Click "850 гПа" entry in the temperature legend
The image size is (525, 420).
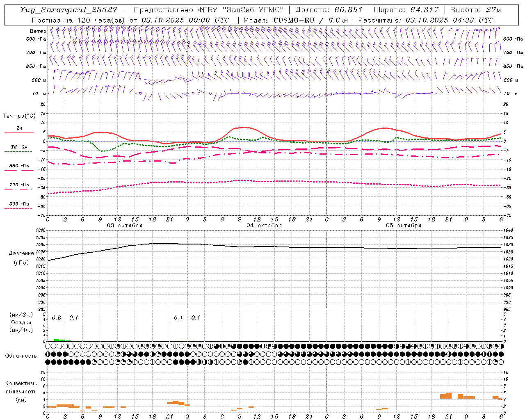(x=19, y=166)
